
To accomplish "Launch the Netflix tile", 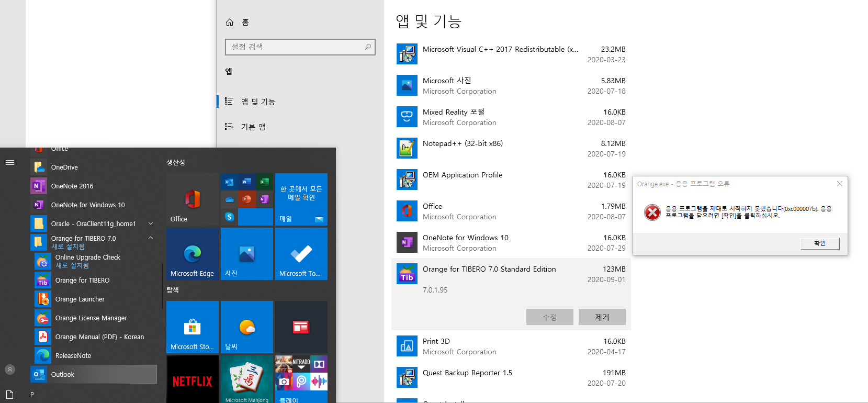I will click(193, 379).
